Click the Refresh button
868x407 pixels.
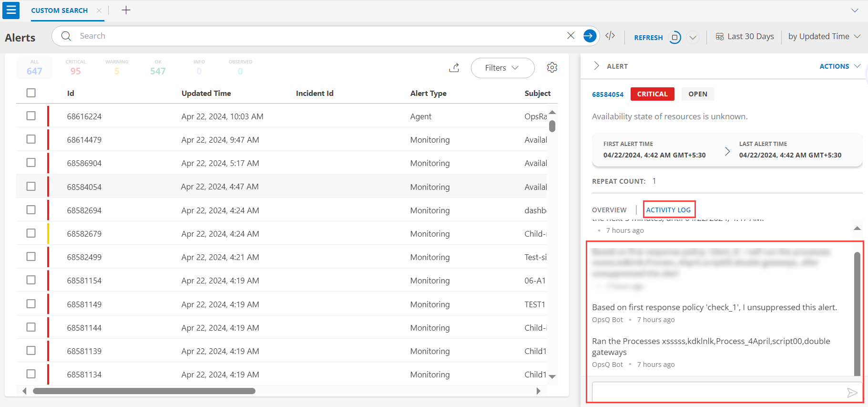[x=648, y=38]
